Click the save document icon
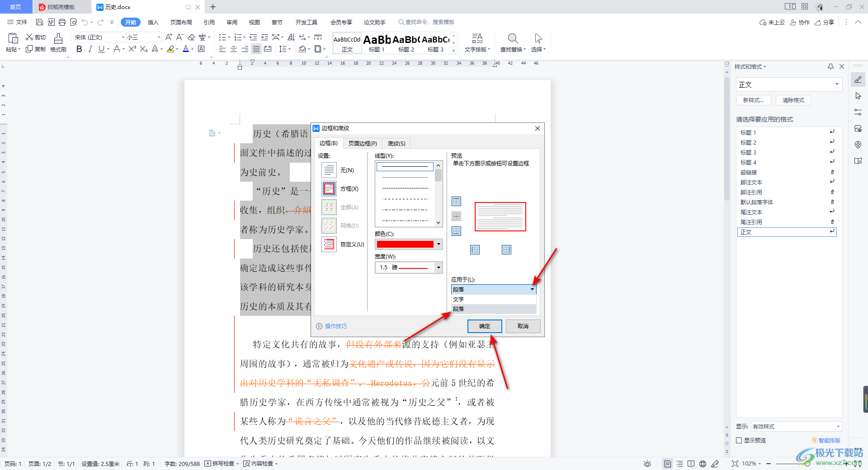Image resolution: width=868 pixels, height=470 pixels. tap(40, 22)
